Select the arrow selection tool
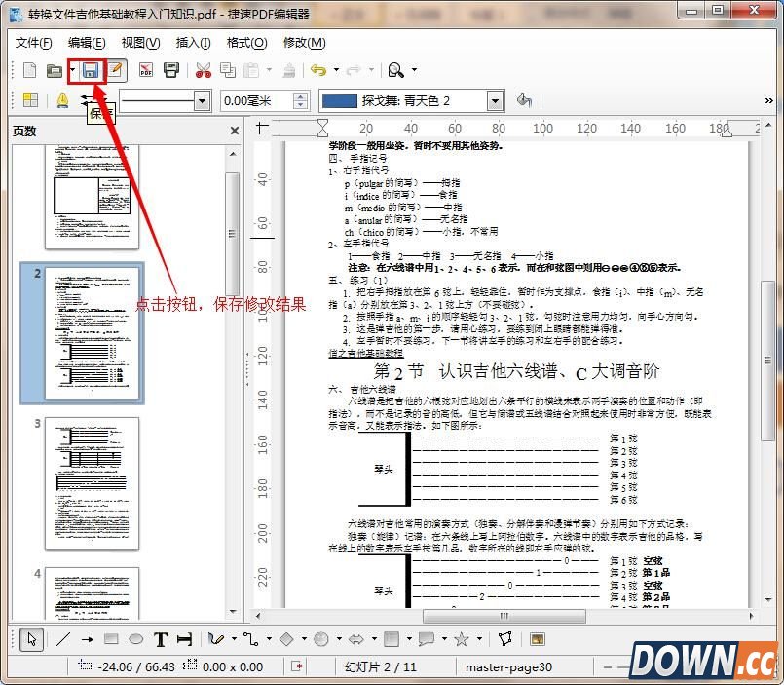Screen dimensions: 784x685 coord(31,639)
